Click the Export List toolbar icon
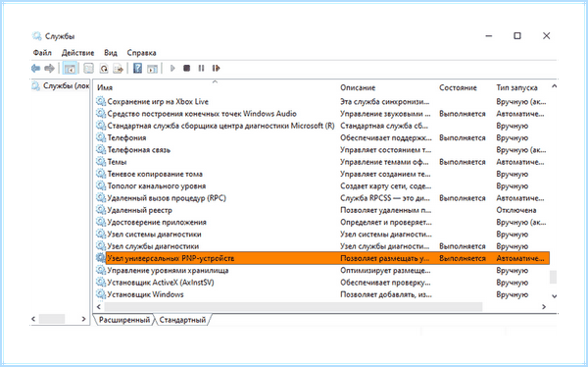The height and width of the screenshot is (367, 588). click(x=119, y=69)
